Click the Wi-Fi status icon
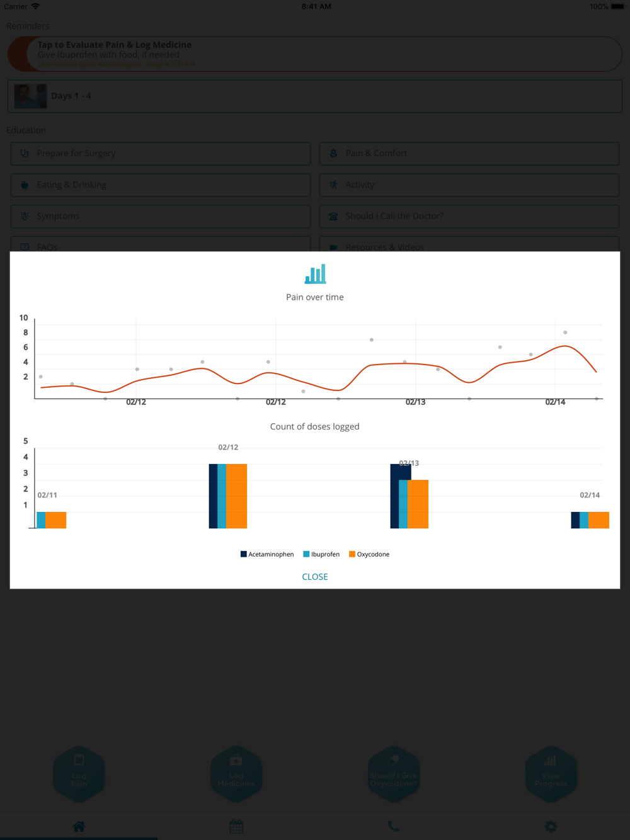Viewport: 630px width, 840px height. tap(35, 6)
